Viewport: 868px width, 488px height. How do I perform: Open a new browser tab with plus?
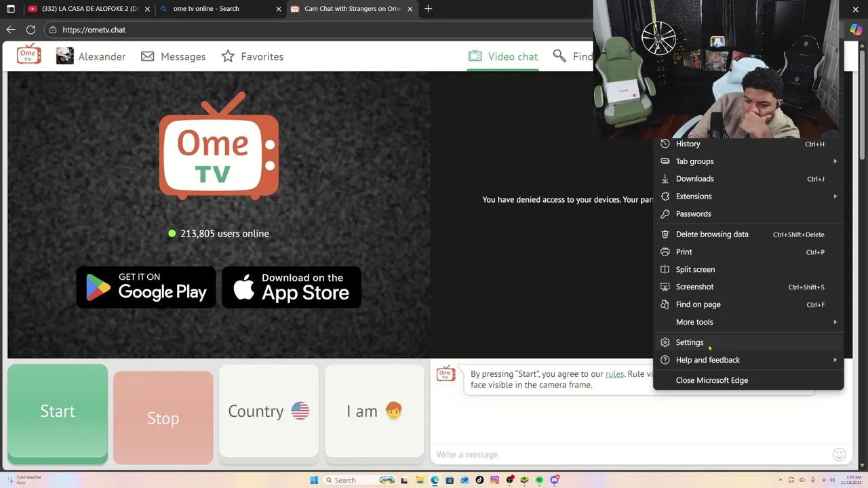pyautogui.click(x=428, y=9)
